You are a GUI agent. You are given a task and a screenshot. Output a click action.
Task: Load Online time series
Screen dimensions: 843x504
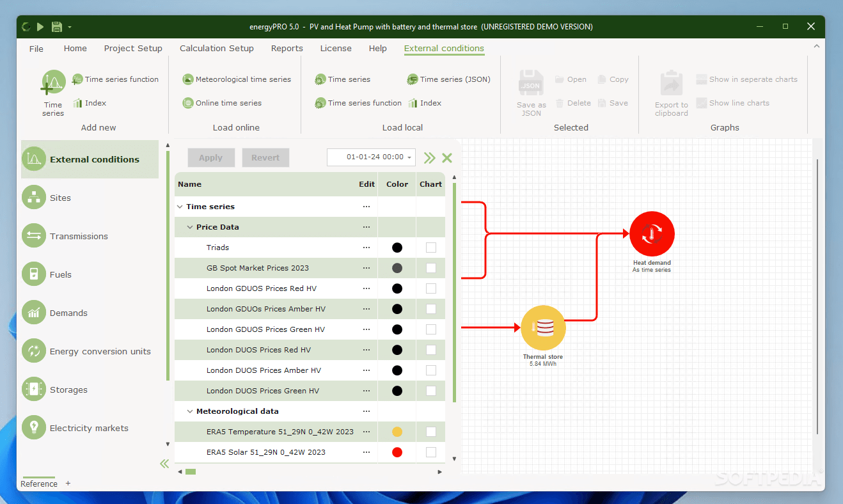pyautogui.click(x=222, y=103)
